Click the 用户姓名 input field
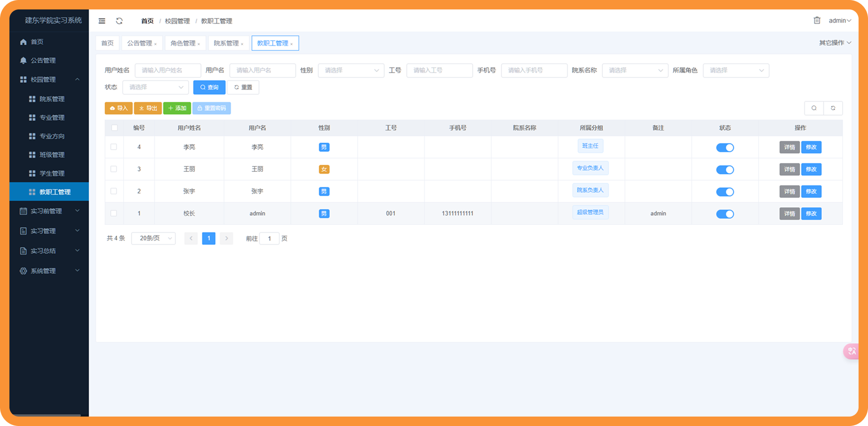This screenshot has height=426, width=868. (167, 70)
